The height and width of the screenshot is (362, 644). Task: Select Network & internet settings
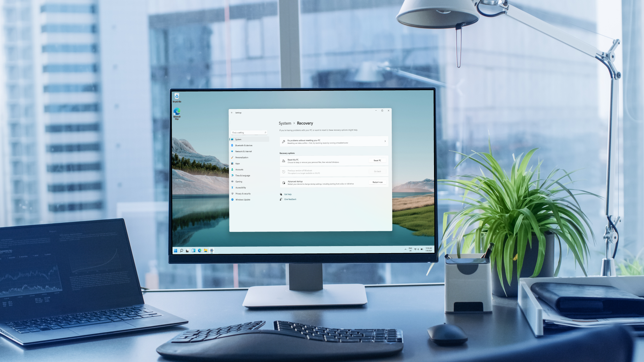coord(243,151)
